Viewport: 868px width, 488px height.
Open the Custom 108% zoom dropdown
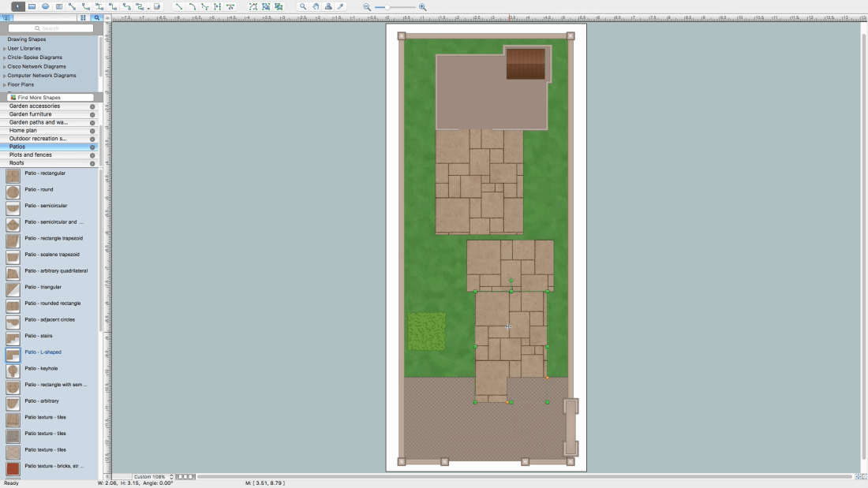tap(153, 477)
